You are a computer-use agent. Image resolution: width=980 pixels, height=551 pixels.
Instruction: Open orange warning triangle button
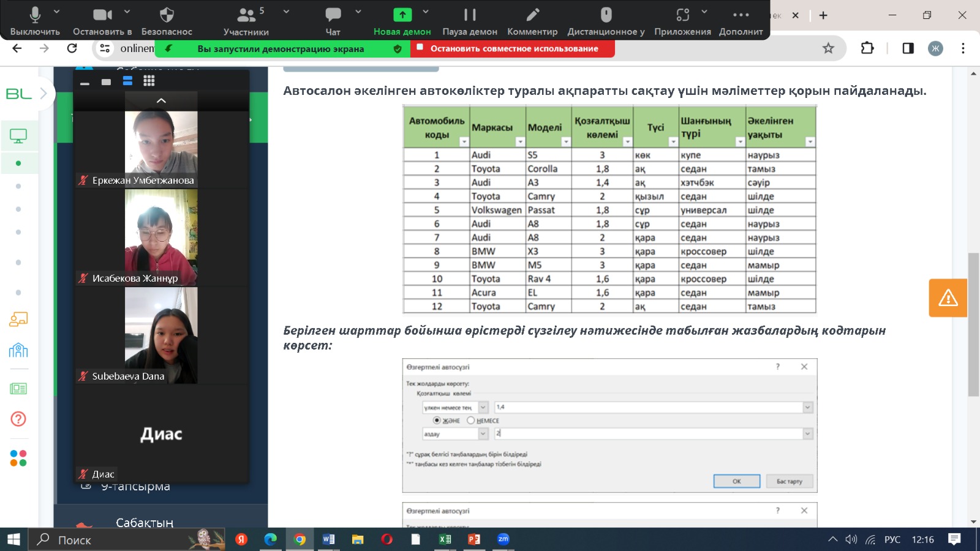point(948,298)
